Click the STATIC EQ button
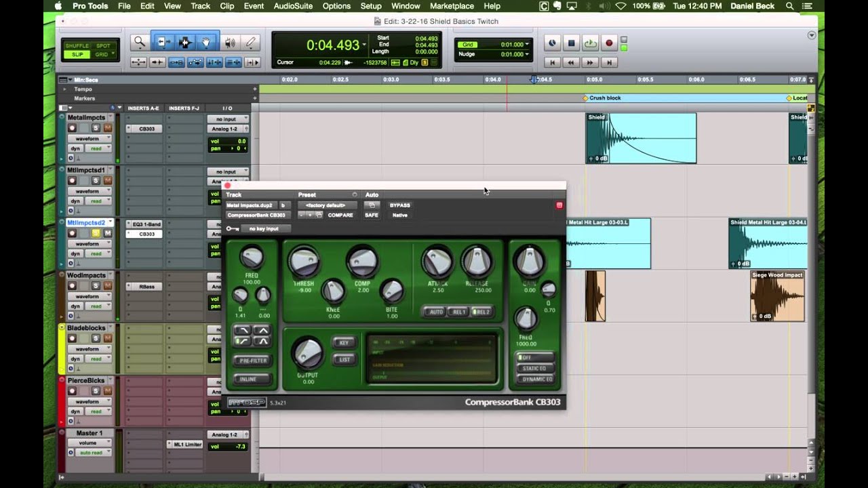868x488 pixels. click(535, 368)
